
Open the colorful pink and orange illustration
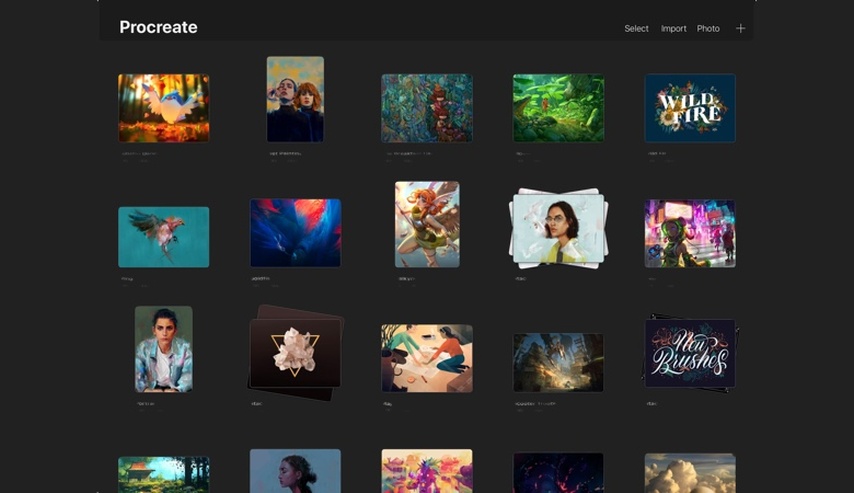[427, 471]
